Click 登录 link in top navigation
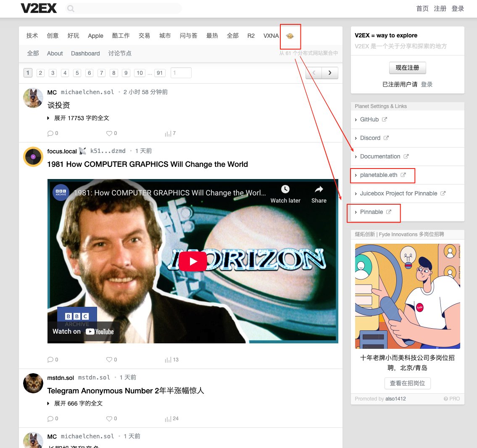Screen dimensions: 477x448 pos(458,8)
